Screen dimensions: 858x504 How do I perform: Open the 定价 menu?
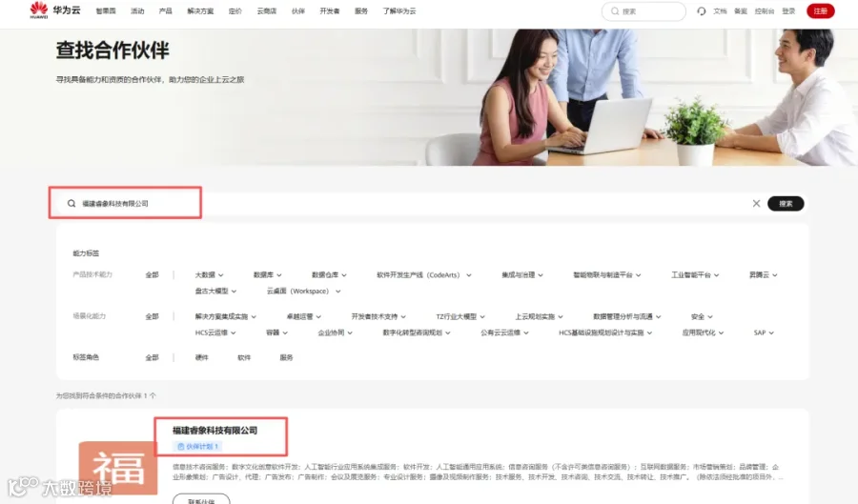[235, 10]
